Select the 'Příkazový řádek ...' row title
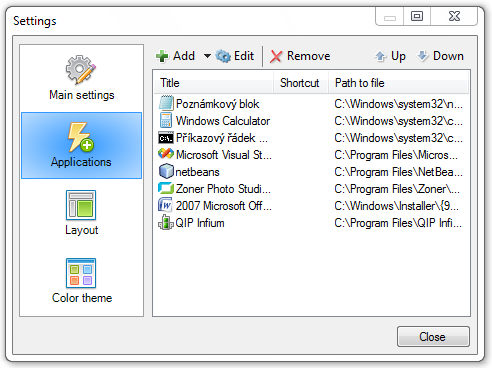492x368 pixels. (222, 138)
